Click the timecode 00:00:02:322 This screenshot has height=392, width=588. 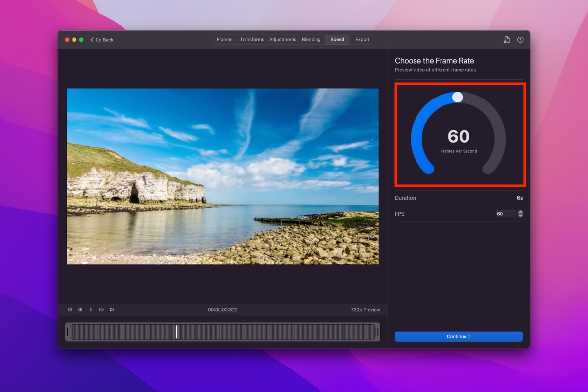tap(222, 310)
